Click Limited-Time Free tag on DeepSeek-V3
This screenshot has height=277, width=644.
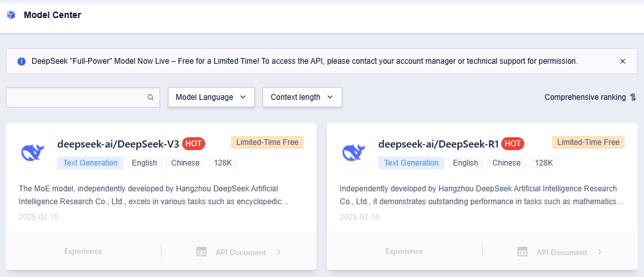coord(267,142)
